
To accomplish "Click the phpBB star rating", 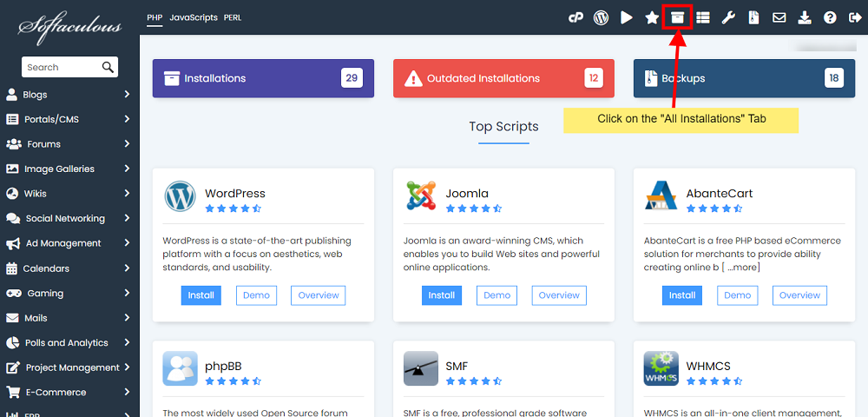I will tap(233, 381).
